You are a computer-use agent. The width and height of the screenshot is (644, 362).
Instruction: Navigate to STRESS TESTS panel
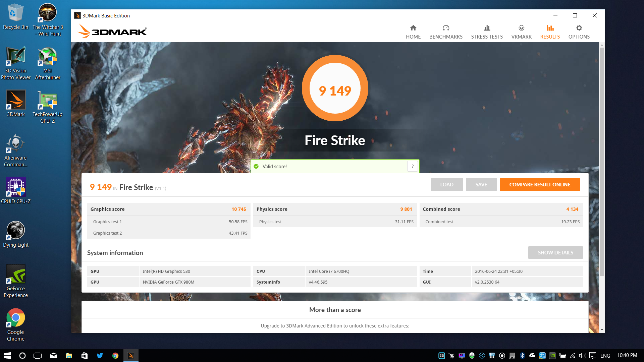pos(487,31)
